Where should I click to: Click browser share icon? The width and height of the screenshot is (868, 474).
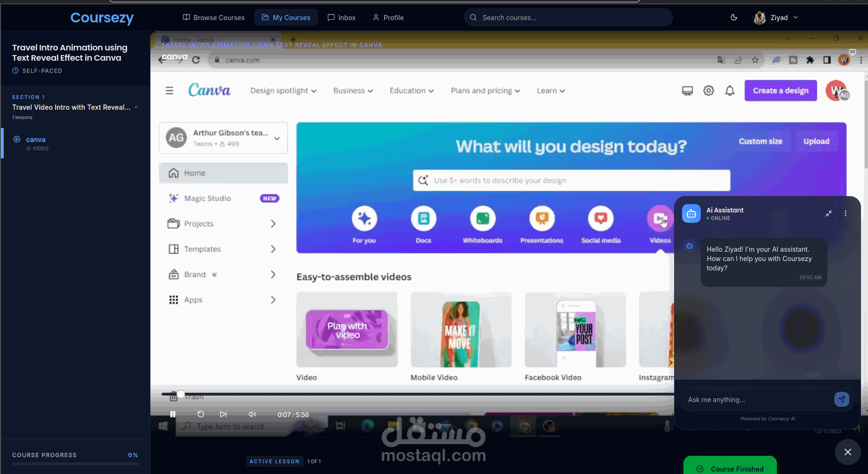coord(738,60)
